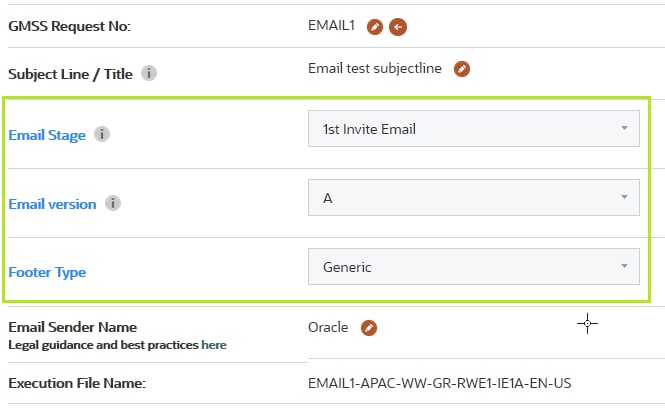
Task: Click the blue Footer Type label
Action: [47, 272]
